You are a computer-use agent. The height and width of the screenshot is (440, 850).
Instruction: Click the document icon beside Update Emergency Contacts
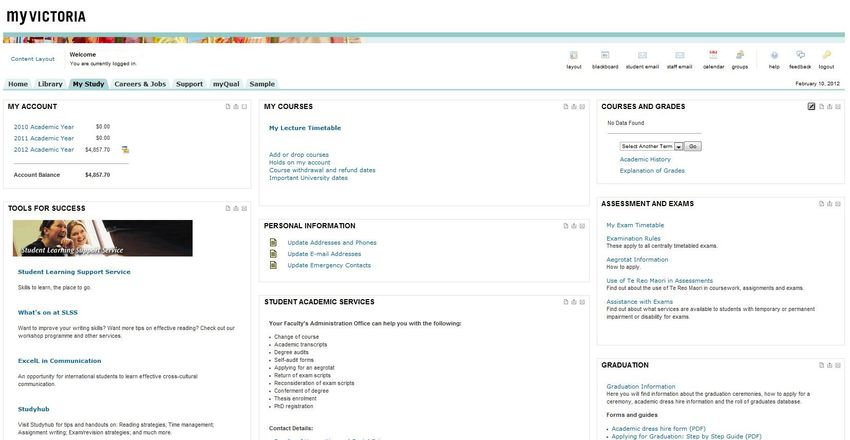point(273,266)
